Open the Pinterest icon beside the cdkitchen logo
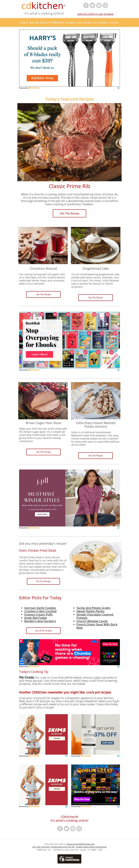This screenshot has width=139, height=868. [x=99, y=5]
